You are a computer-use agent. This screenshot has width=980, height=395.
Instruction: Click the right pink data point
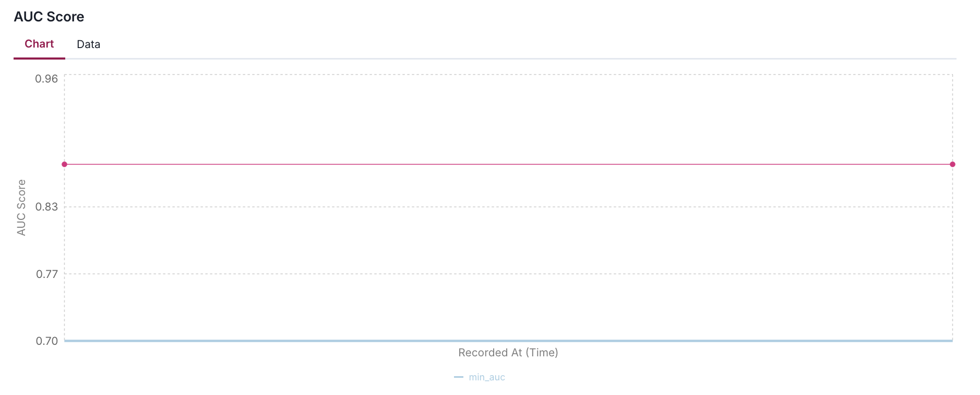(x=952, y=165)
